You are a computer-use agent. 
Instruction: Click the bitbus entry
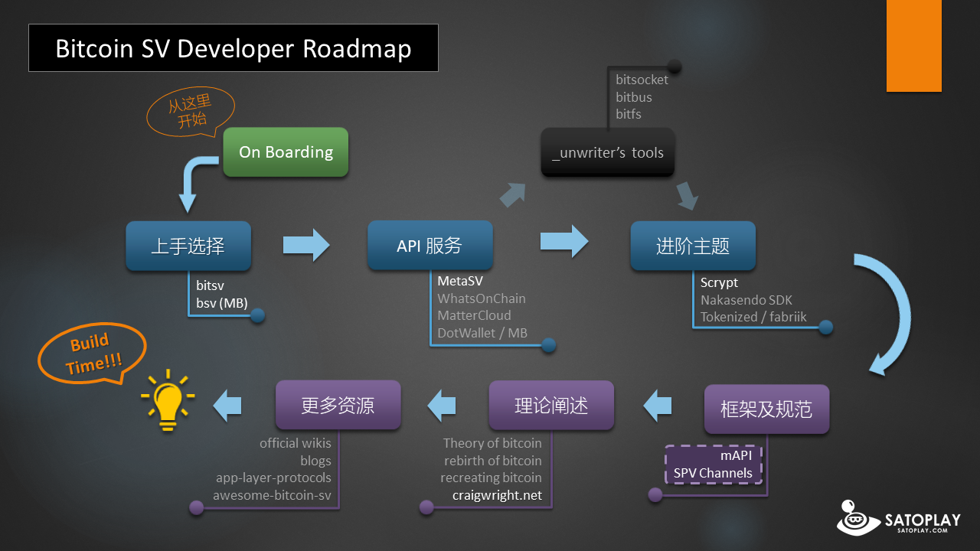click(x=634, y=97)
